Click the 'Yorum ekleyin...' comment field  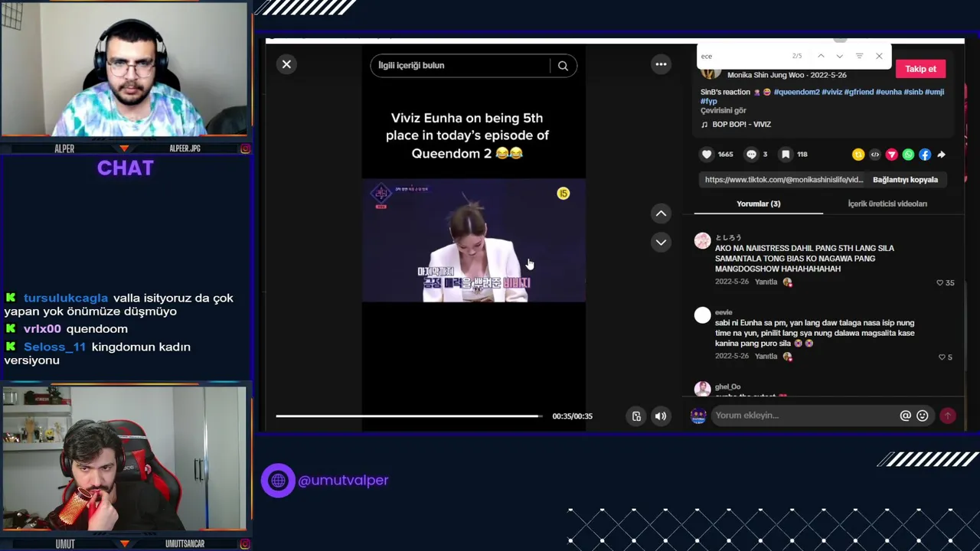pos(805,416)
